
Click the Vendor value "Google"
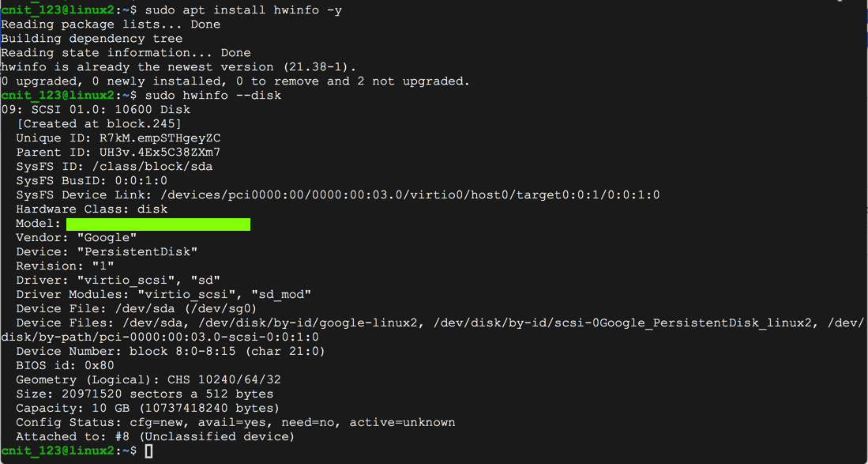coord(107,238)
